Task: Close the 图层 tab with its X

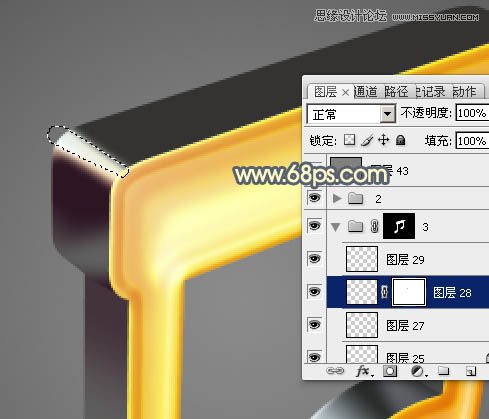Action: (x=346, y=92)
